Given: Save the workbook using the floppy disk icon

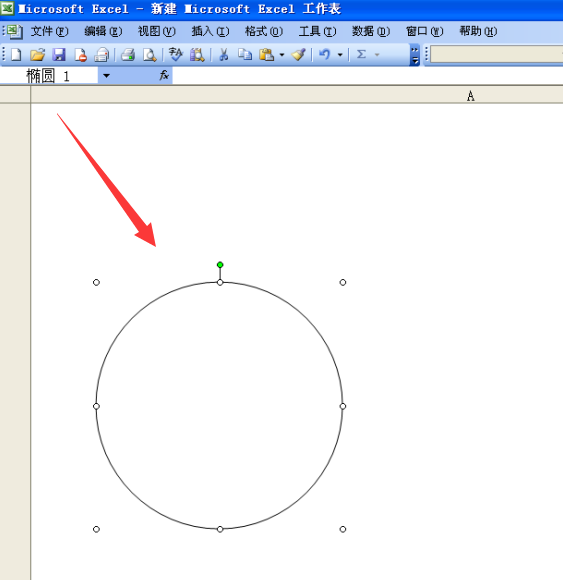Looking at the screenshot, I should (59, 55).
